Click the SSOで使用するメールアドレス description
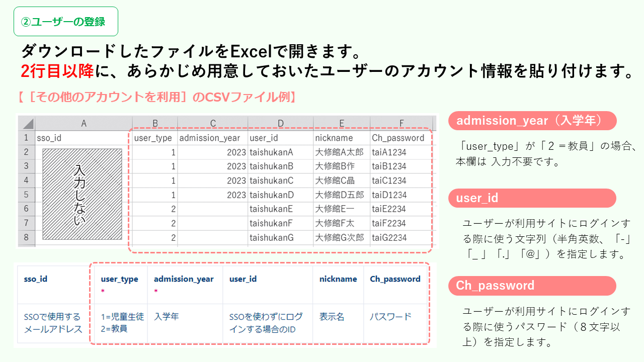 coord(53,323)
